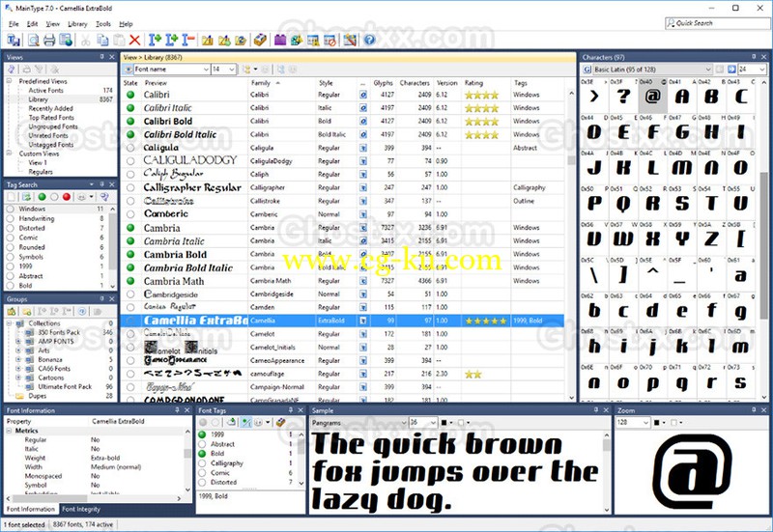Click Sample foreground black color swatch

coord(444,423)
